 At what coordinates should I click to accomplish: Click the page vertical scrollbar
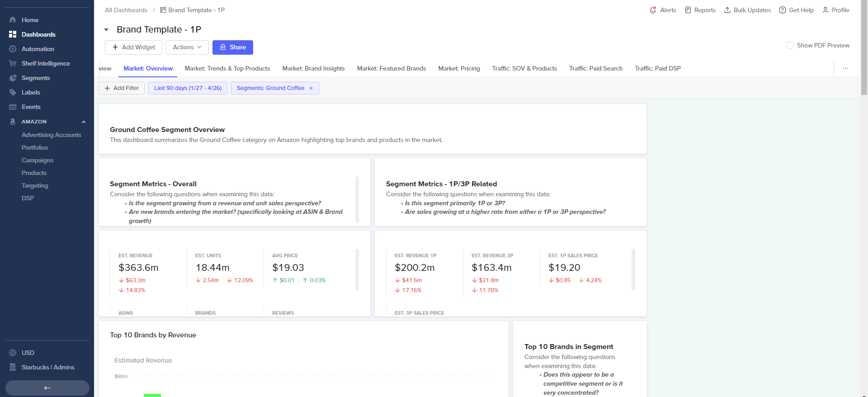click(864, 47)
